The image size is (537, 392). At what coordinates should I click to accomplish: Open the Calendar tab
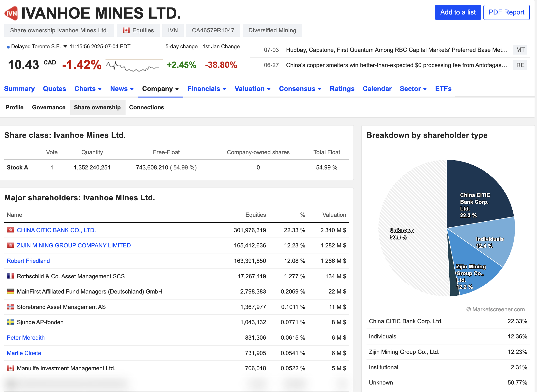click(x=377, y=89)
